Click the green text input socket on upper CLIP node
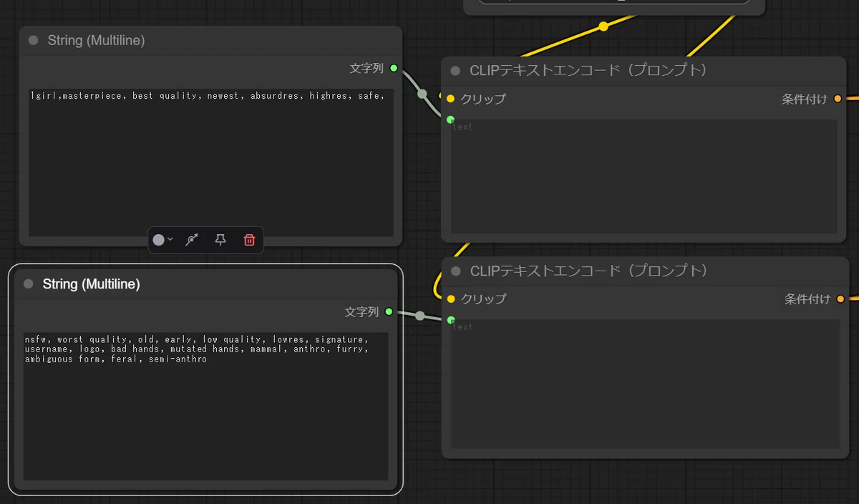Image resolution: width=859 pixels, height=504 pixels. click(450, 120)
